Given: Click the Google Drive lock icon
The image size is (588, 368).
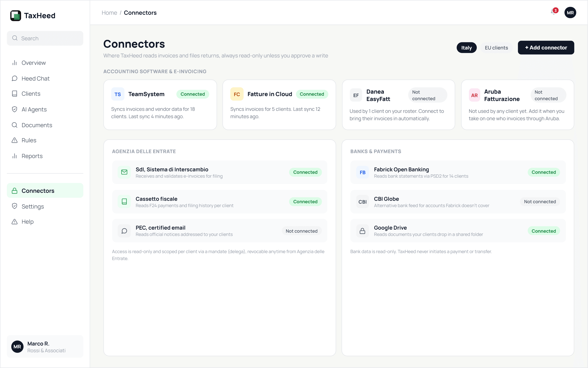Looking at the screenshot, I should [363, 231].
